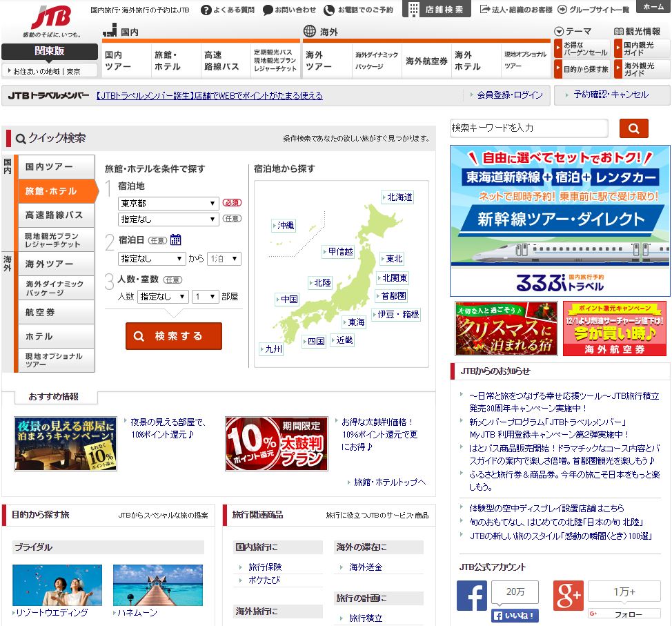Click the 国内 building icon
672x626 pixels.
[x=110, y=30]
